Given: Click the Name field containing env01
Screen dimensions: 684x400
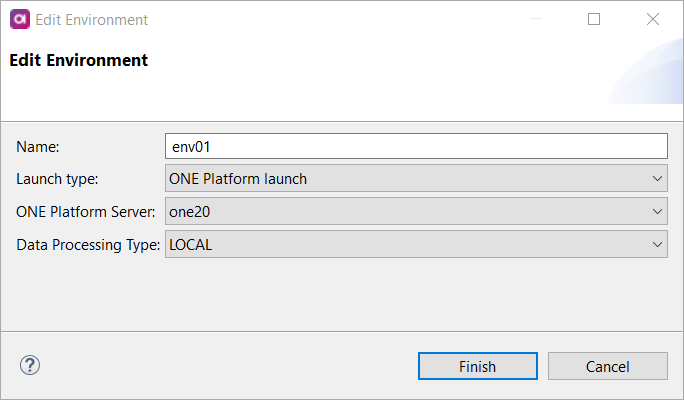Looking at the screenshot, I should (x=416, y=147).
